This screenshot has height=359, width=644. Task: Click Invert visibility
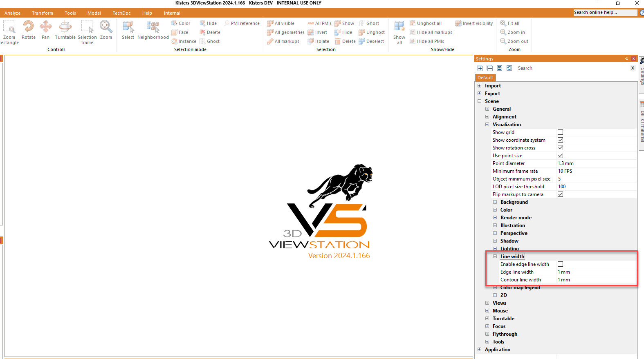(x=474, y=23)
